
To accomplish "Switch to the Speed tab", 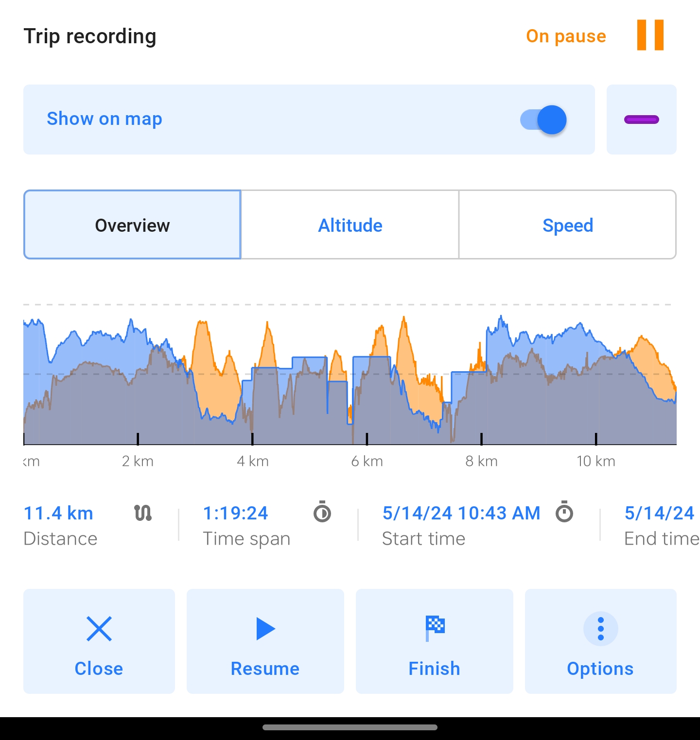I will (x=567, y=224).
